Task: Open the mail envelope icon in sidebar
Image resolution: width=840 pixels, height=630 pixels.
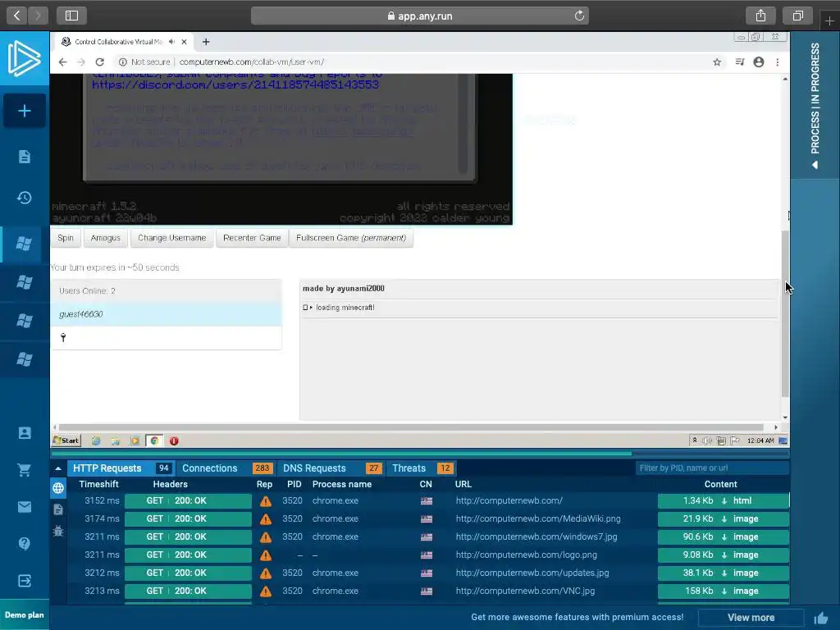Action: [24, 507]
